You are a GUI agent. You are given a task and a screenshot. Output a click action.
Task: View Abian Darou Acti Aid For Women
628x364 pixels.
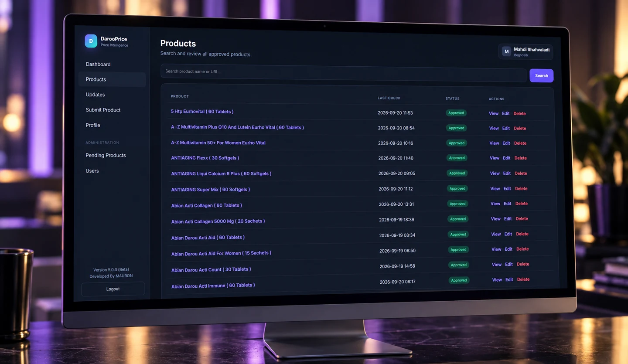[496, 249]
